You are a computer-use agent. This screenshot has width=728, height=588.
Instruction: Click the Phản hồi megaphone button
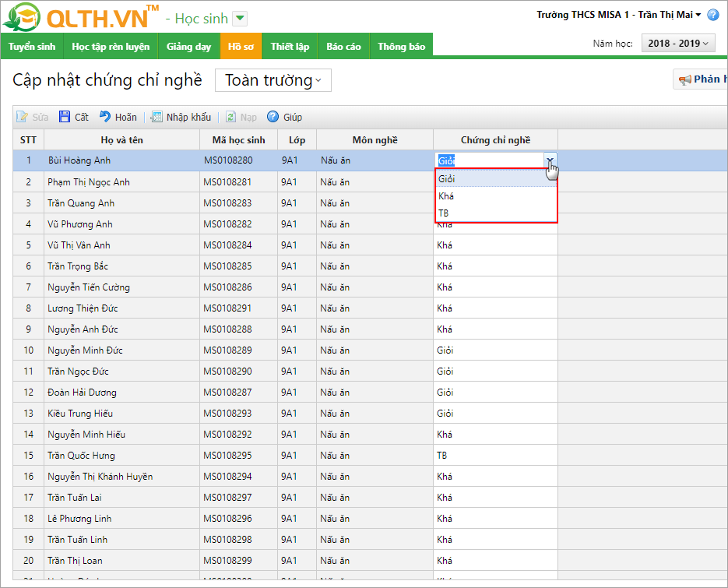click(701, 79)
